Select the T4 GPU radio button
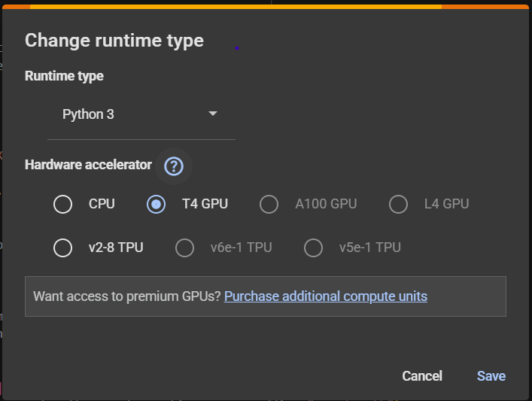532x401 pixels. 156,204
